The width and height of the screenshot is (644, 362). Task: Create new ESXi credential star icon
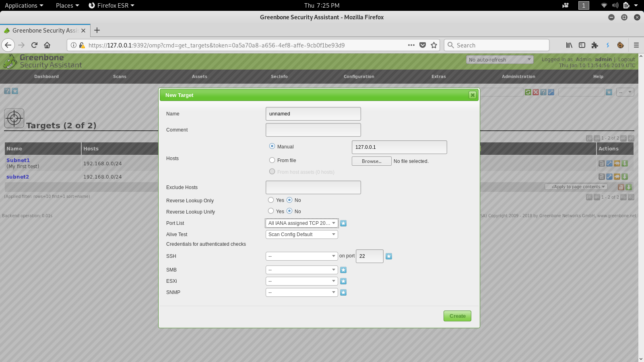point(343,281)
